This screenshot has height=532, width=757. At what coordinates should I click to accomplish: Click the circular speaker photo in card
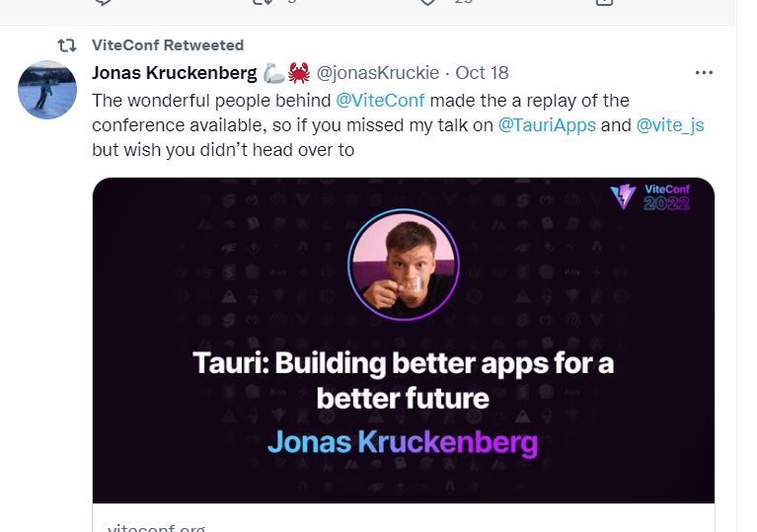pos(404,266)
